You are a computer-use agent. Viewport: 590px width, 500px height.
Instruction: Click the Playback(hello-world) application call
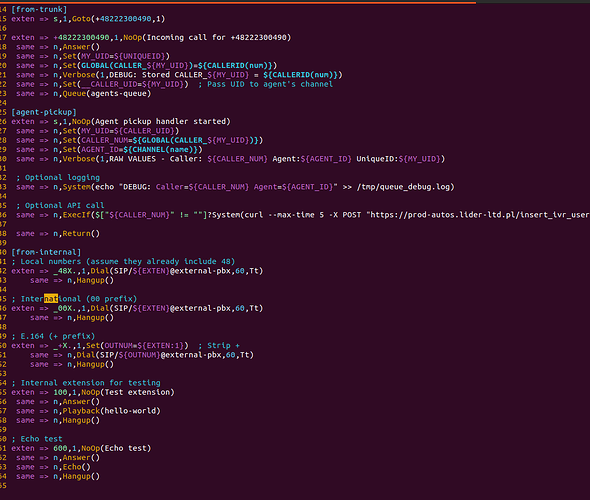tap(111, 411)
